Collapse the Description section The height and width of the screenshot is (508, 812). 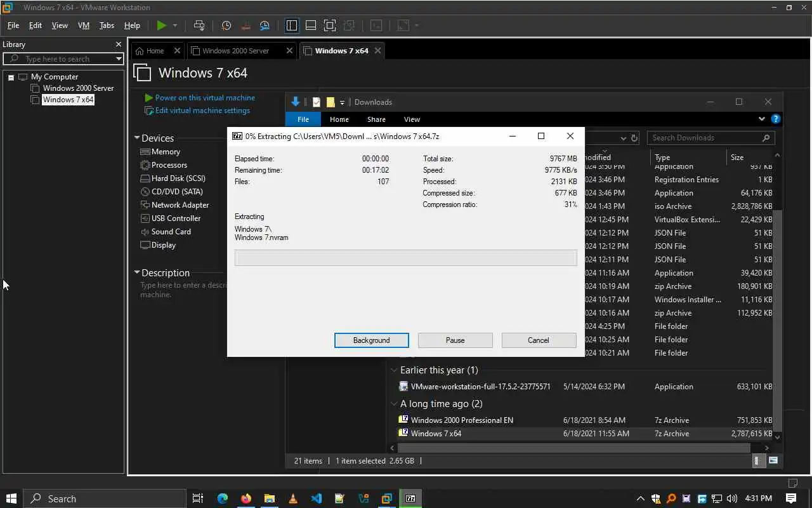136,272
